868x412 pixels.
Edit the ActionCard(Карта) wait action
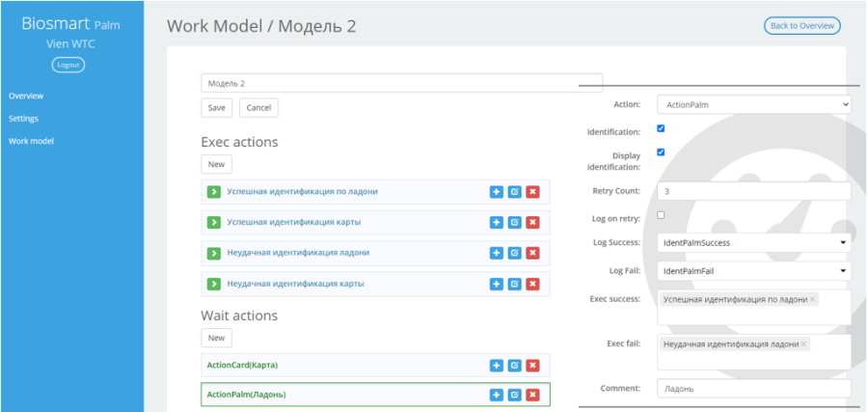[x=515, y=366]
